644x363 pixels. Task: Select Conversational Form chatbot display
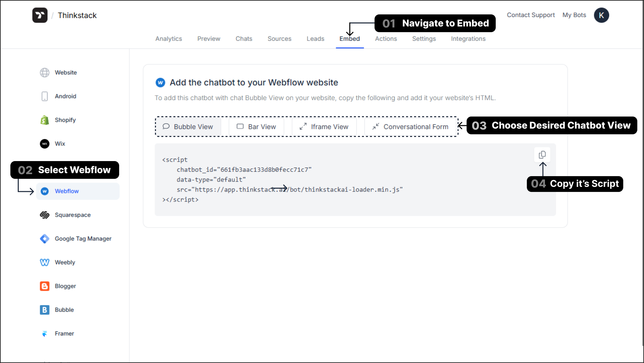tap(410, 127)
